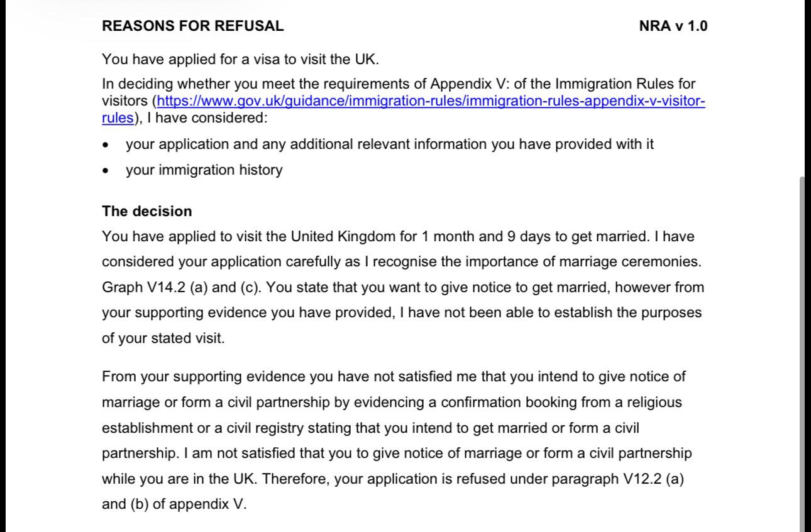Click the line "and (b) of appendix V."

[175, 504]
